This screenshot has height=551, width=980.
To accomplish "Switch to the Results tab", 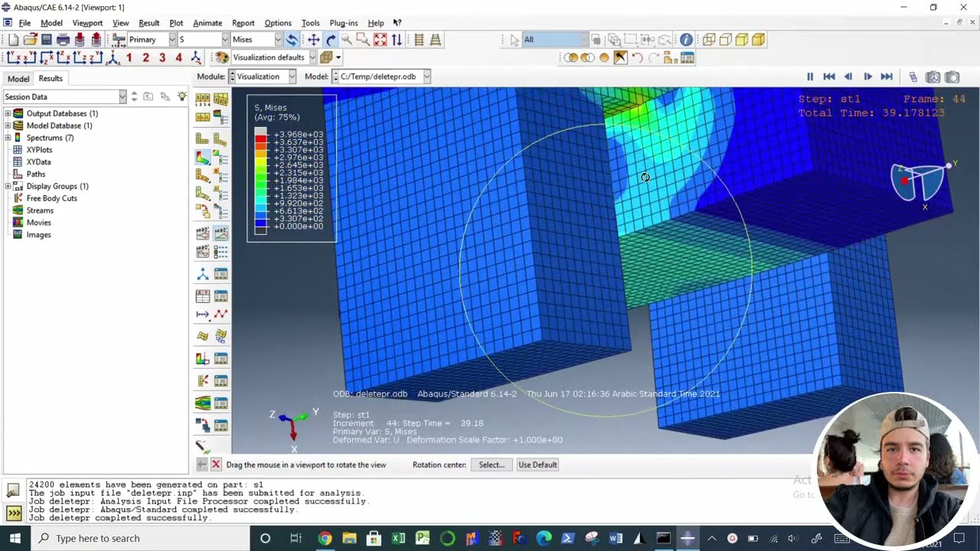I will (51, 79).
